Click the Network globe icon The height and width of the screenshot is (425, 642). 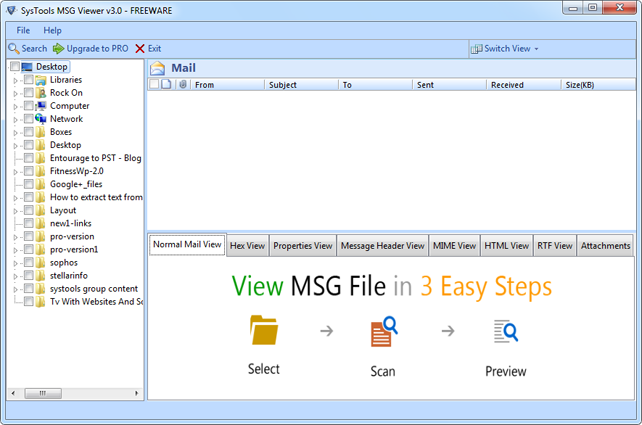coord(41,119)
